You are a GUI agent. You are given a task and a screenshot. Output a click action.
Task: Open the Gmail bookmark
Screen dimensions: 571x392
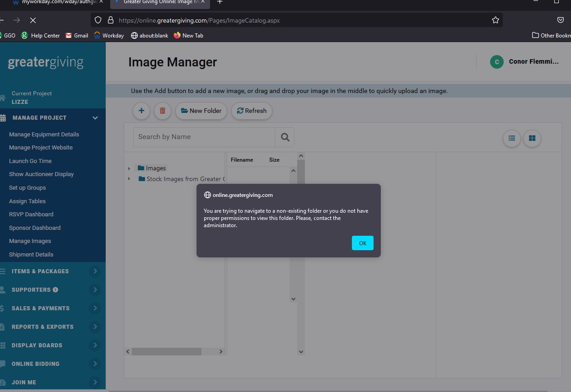click(x=77, y=35)
